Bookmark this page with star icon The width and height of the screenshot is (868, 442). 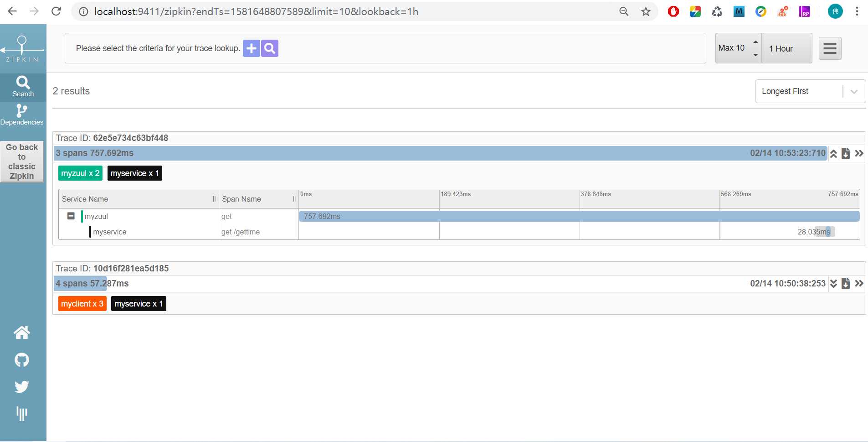(646, 11)
